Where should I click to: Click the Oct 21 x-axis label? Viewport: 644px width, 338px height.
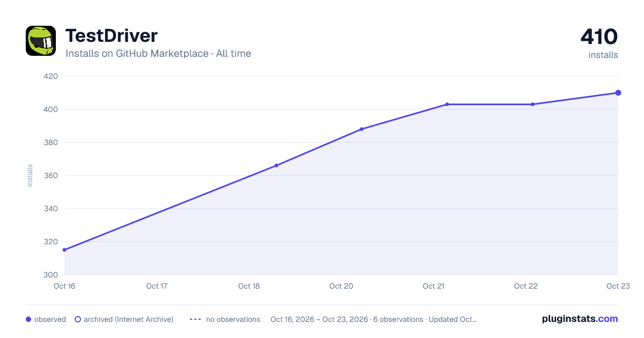point(434,286)
